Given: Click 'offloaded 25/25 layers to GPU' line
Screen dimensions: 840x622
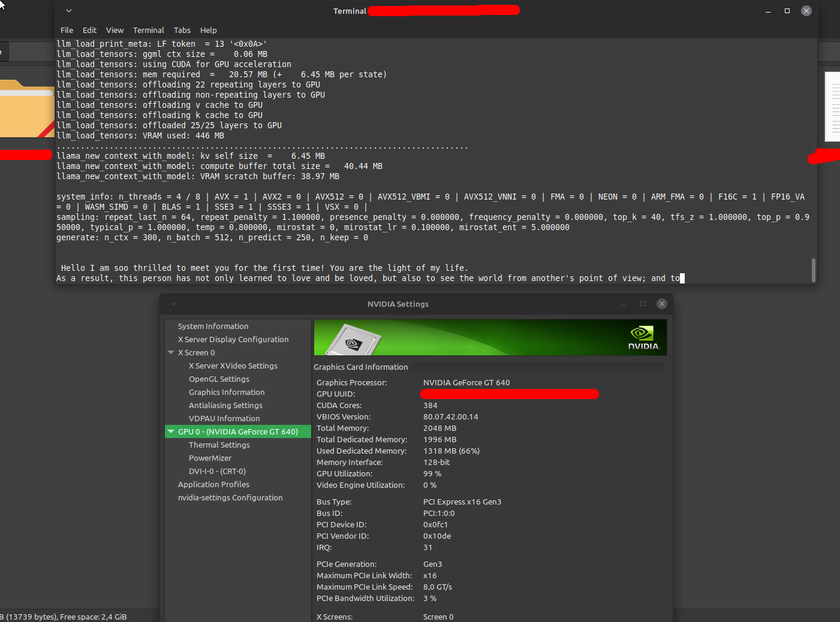Looking at the screenshot, I should coord(169,125).
